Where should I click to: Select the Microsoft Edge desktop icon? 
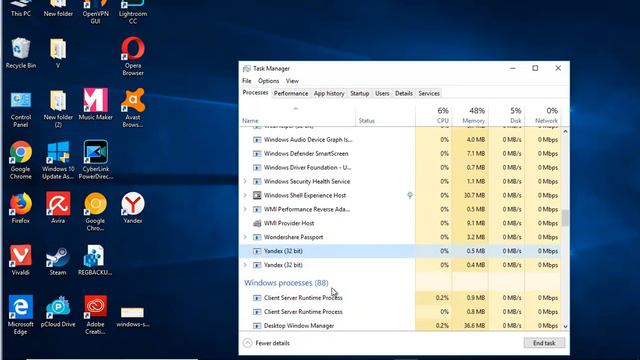(x=21, y=315)
